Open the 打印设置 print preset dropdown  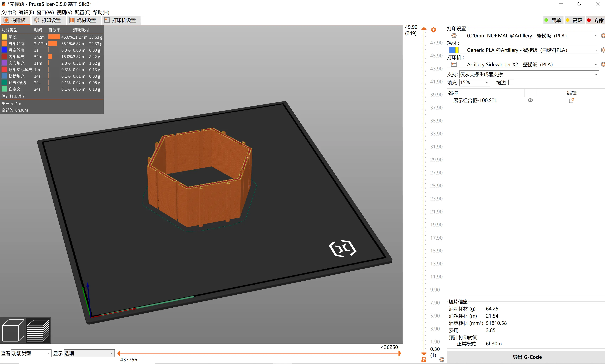point(523,35)
